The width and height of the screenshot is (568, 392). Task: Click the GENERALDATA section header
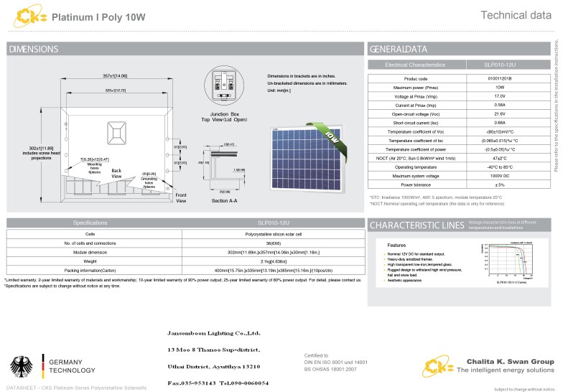(x=459, y=49)
